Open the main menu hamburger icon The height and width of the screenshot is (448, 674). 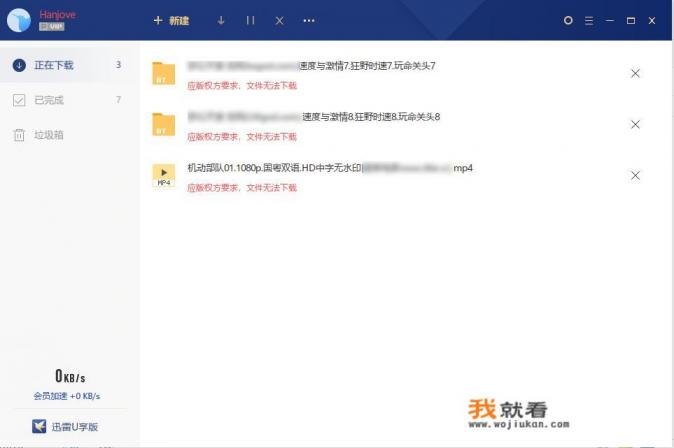pyautogui.click(x=589, y=21)
